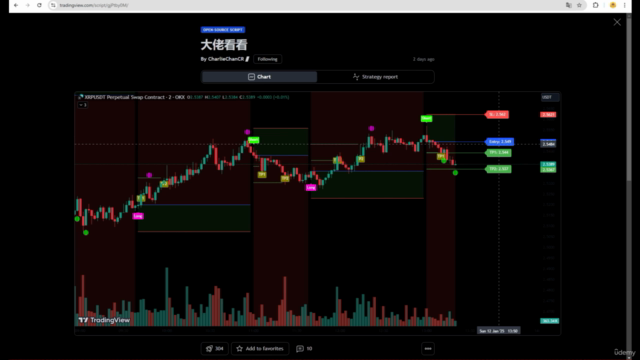Boost the script with the rocket 304 button
This screenshot has height=360, width=640.
coord(215,349)
